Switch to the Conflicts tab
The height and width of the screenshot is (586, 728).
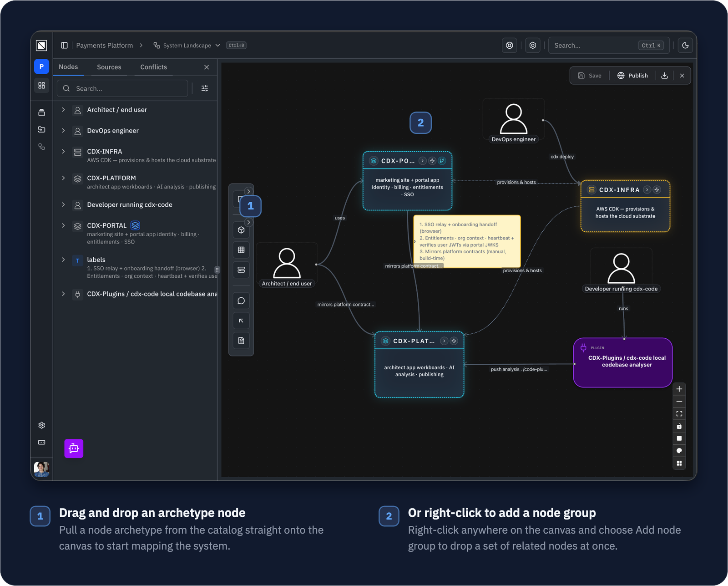point(153,67)
